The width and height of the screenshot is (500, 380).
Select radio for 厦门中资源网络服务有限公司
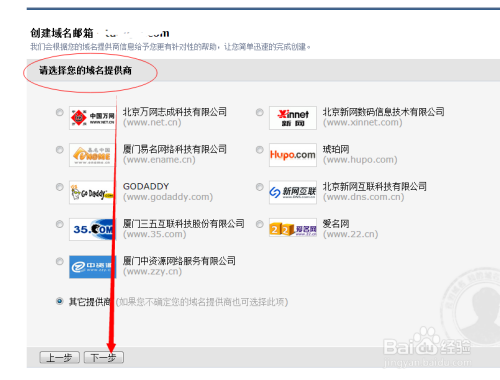point(60,261)
